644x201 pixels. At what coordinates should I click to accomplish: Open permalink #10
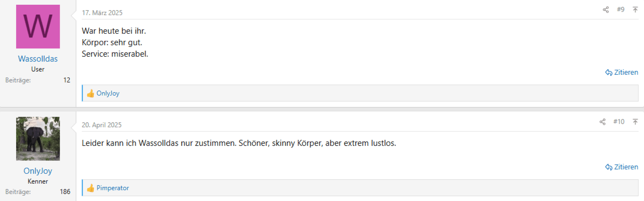[619, 122]
